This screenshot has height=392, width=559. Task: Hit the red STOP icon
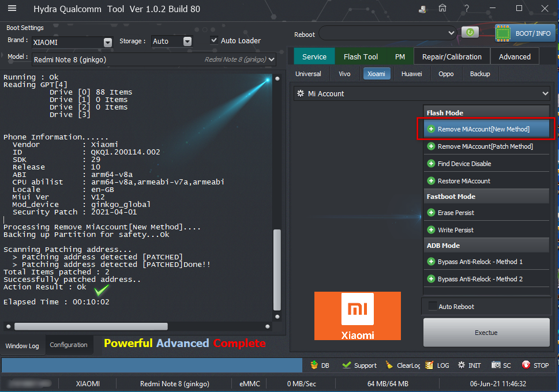click(526, 365)
